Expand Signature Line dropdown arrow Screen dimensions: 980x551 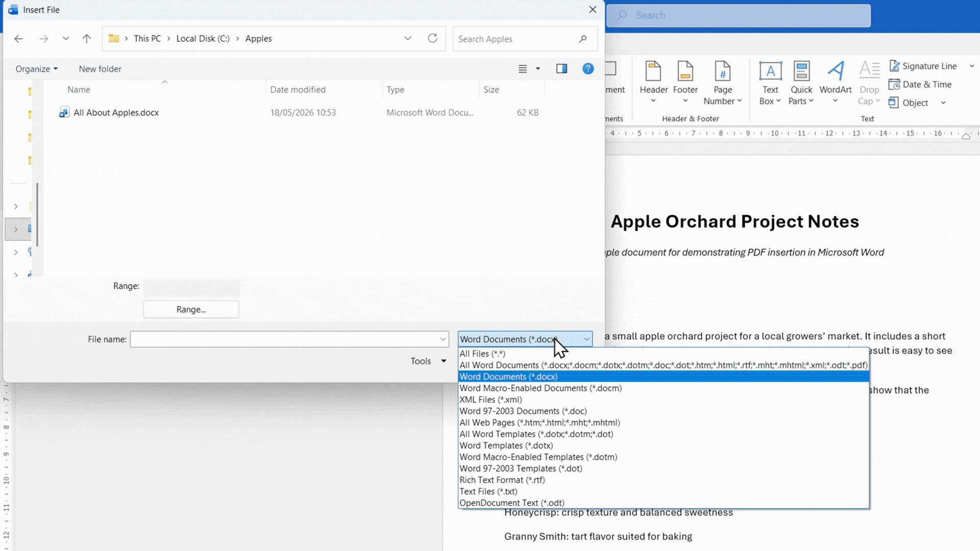tap(972, 66)
